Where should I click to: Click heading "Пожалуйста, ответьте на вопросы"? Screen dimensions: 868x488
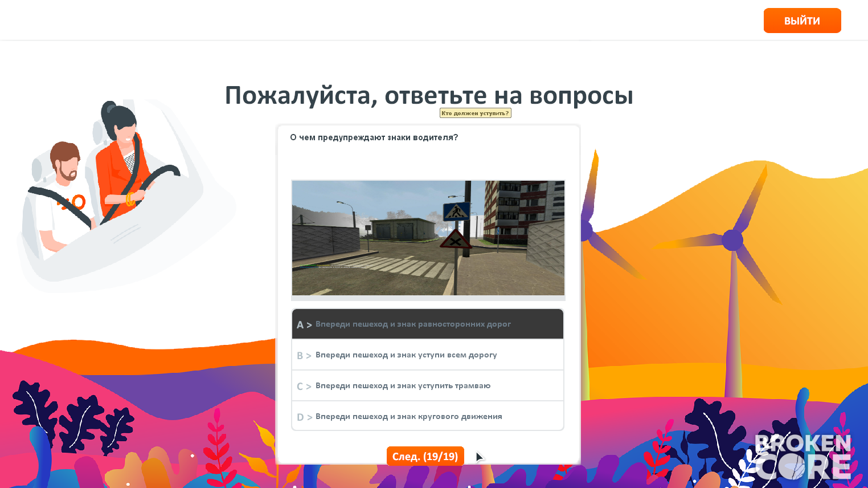(x=429, y=95)
